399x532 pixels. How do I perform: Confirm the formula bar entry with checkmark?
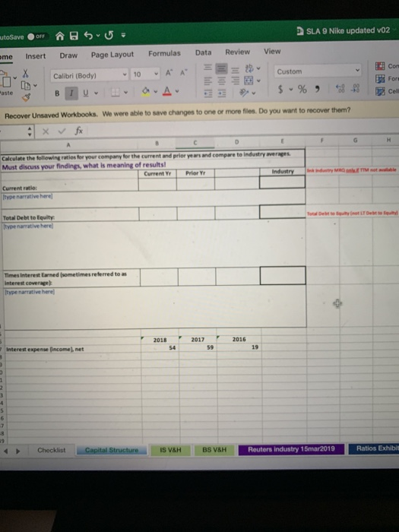(62, 131)
